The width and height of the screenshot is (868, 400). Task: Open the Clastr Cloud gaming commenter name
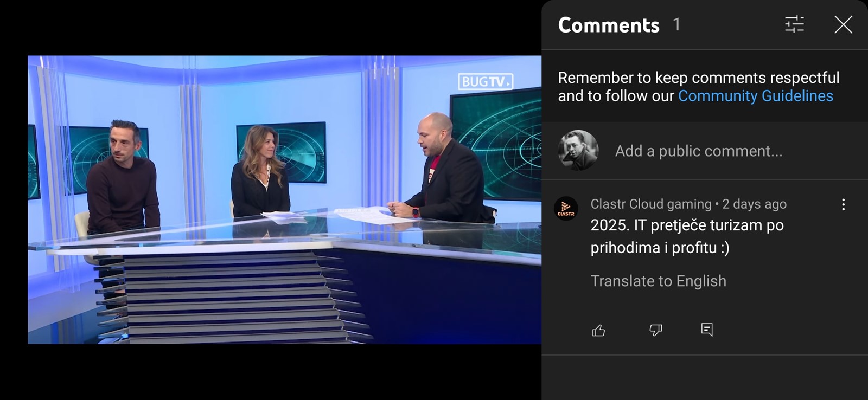[650, 204]
